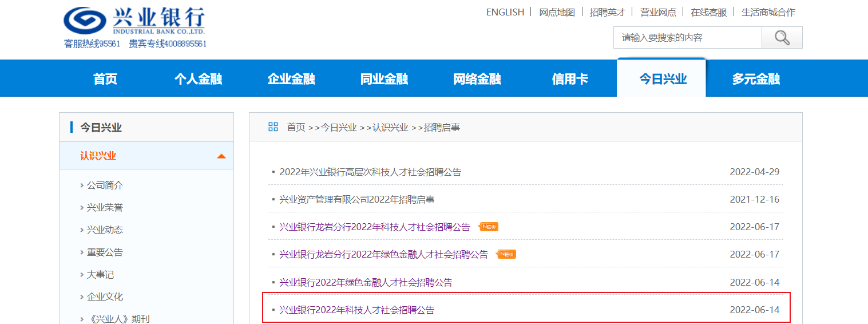Image resolution: width=868 pixels, height=324 pixels.
Task: Click the grid icon beside the breadcrumb
Action: (x=273, y=127)
